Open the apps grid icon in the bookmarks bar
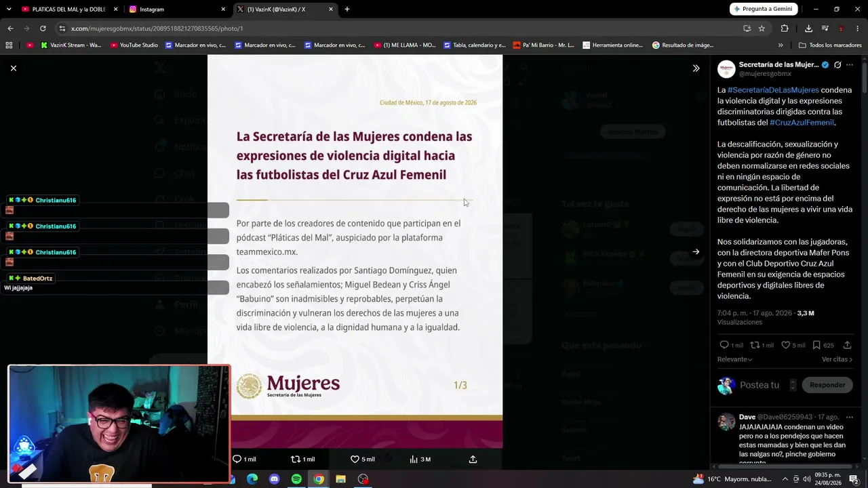 click(9, 45)
